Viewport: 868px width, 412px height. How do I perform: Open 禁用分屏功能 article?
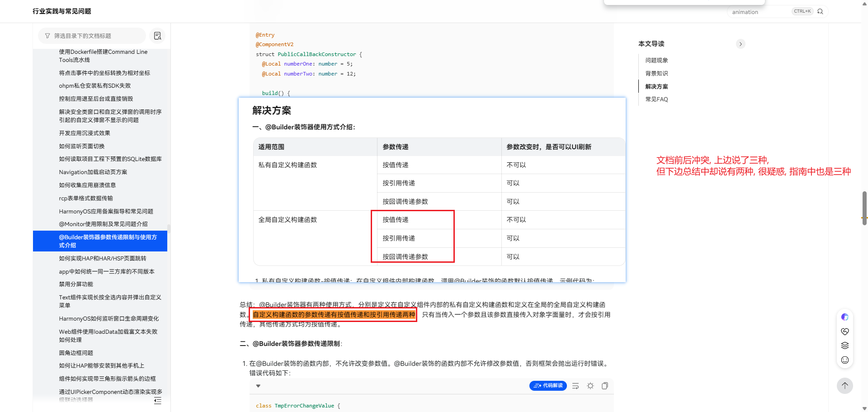point(76,284)
